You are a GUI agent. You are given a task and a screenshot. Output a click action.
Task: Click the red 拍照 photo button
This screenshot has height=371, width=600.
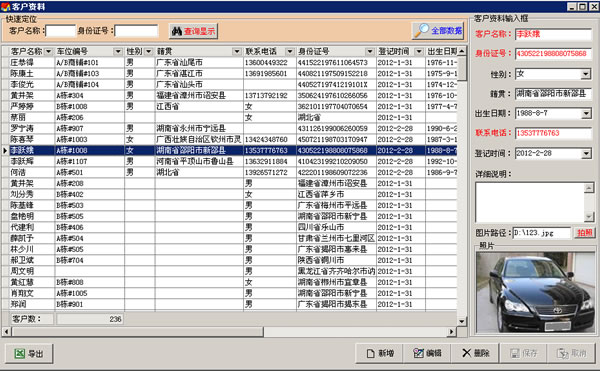tap(584, 233)
